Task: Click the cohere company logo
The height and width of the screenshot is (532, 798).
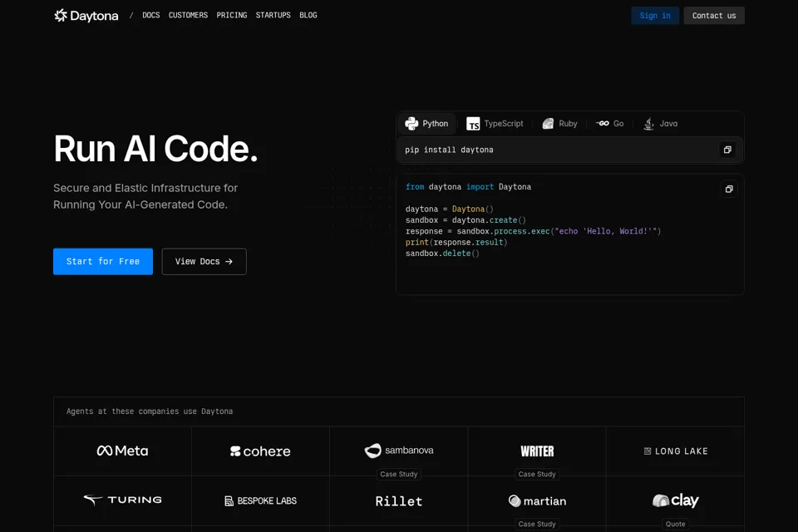Action: 260,451
